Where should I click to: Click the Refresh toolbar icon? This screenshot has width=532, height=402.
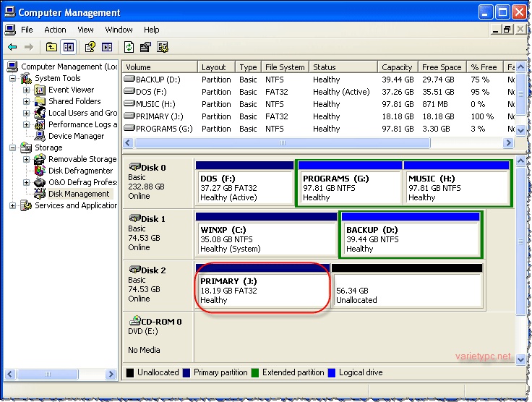(129, 47)
